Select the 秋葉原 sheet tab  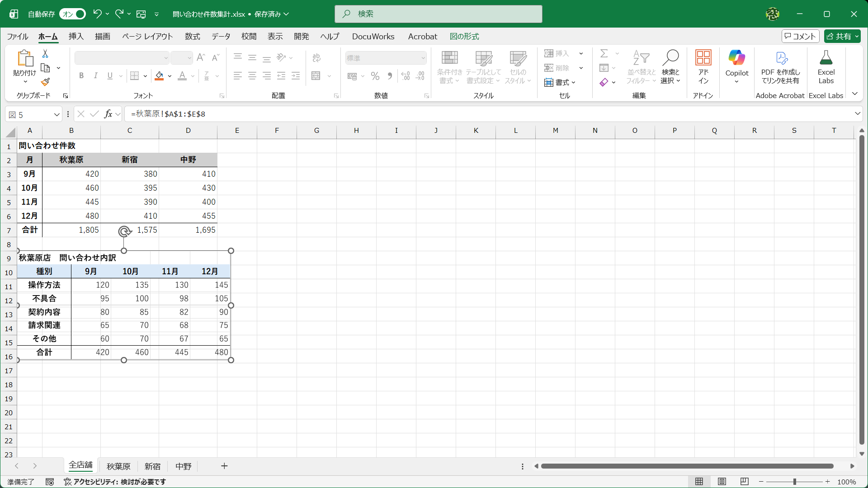point(118,466)
